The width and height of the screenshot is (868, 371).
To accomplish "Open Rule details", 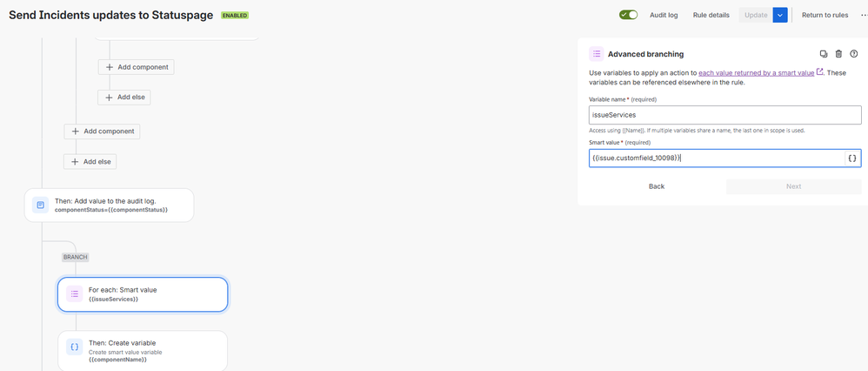I will 711,15.
